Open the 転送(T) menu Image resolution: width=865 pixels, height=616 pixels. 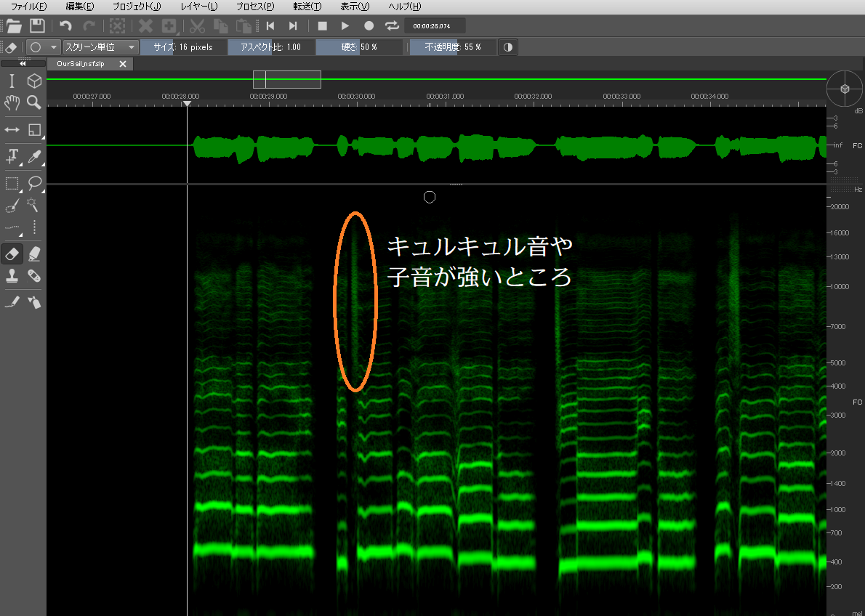(307, 7)
